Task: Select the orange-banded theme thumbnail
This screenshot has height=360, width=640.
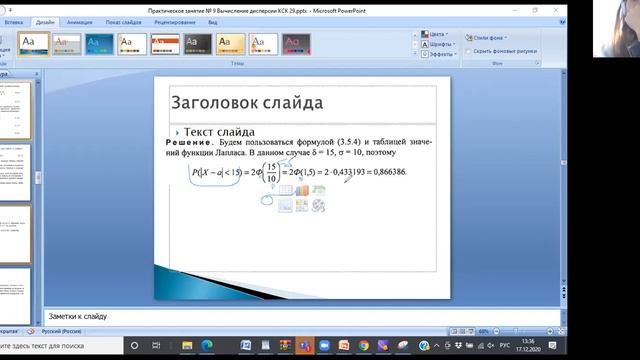Action: tap(165, 44)
